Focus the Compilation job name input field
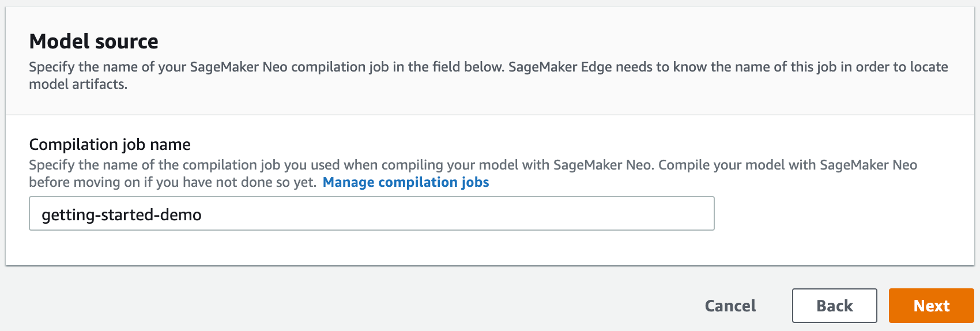Screen dimensions: 980x331 pyautogui.click(x=371, y=214)
